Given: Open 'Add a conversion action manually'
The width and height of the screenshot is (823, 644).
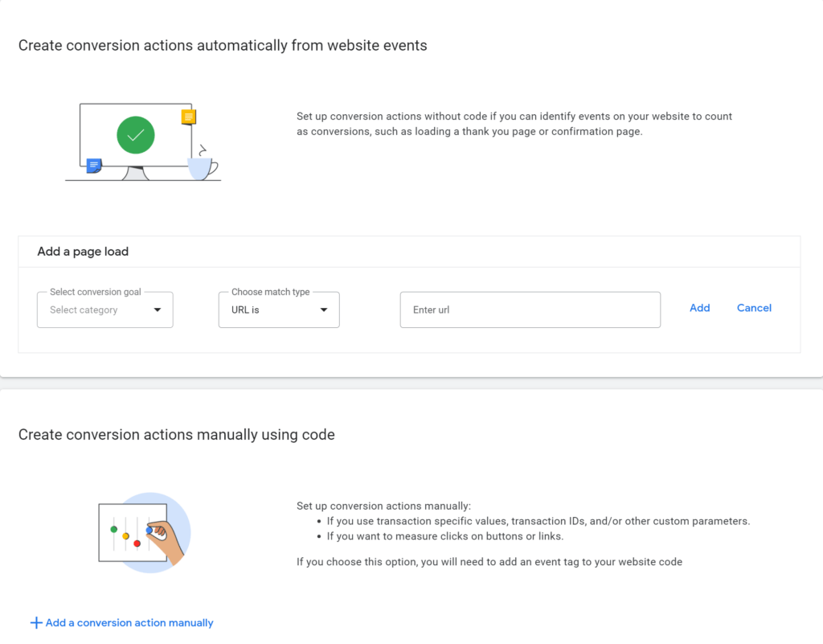Looking at the screenshot, I should click(129, 622).
